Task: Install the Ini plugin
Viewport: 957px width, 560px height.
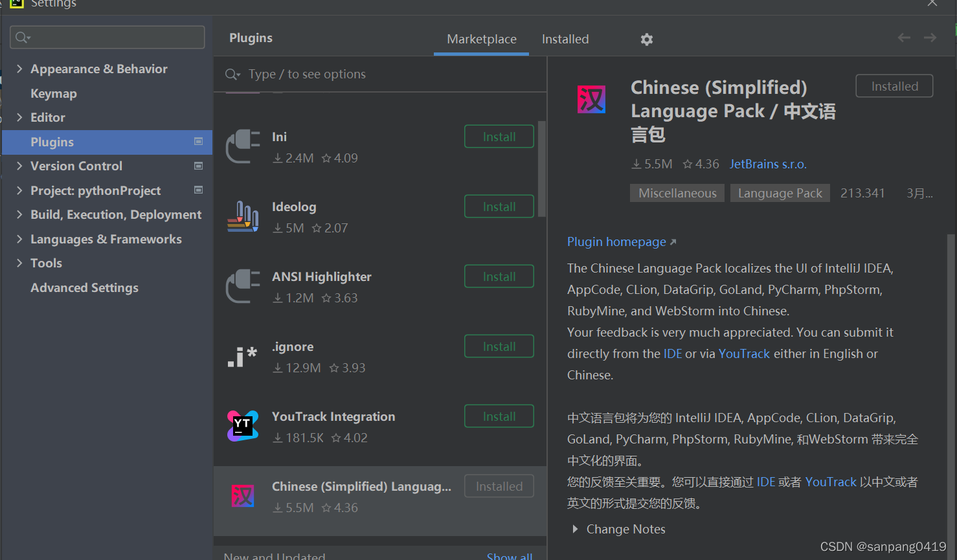Action: point(499,137)
